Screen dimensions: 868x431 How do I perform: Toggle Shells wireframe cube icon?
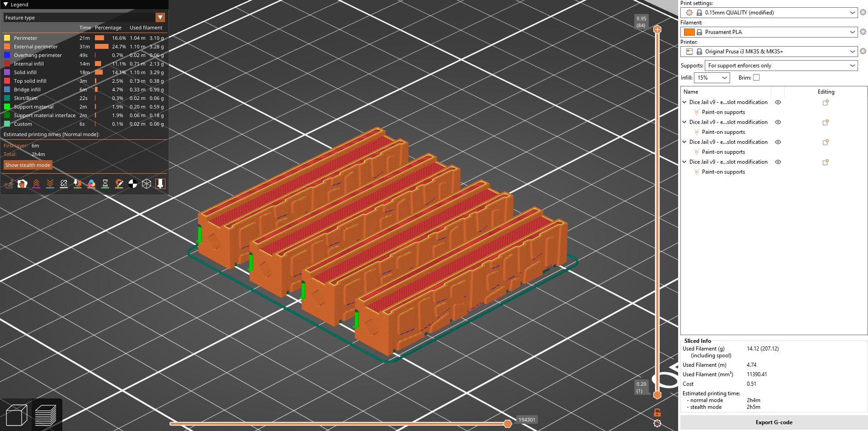pos(146,184)
